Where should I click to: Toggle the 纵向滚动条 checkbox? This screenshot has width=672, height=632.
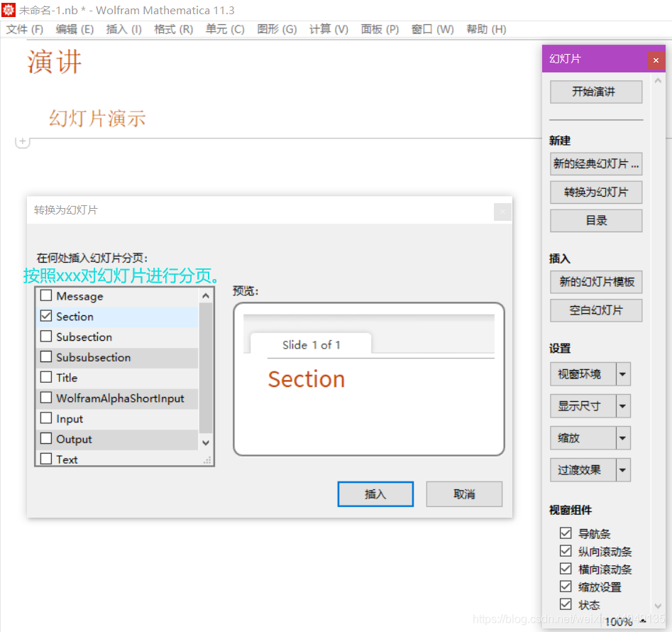coord(566,551)
